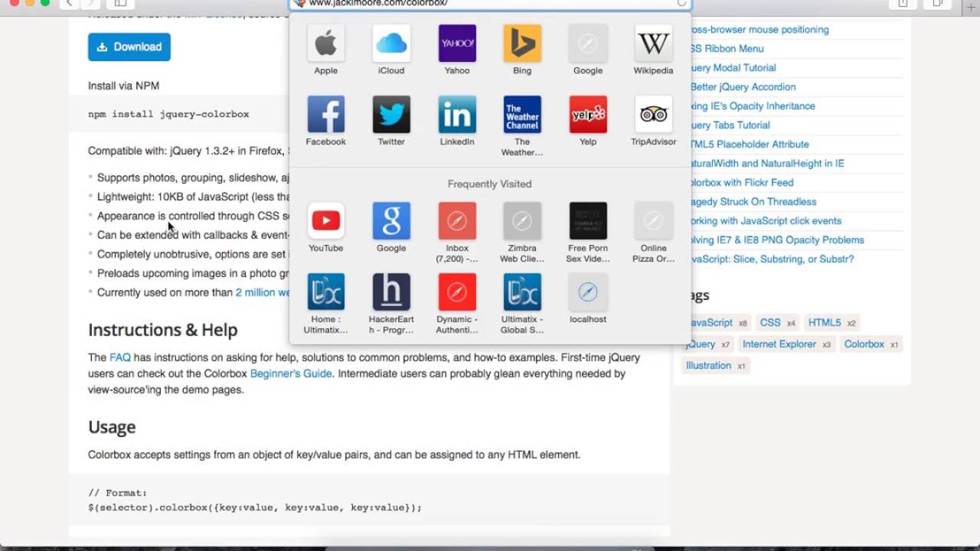Select the CSS tag

[x=777, y=323]
